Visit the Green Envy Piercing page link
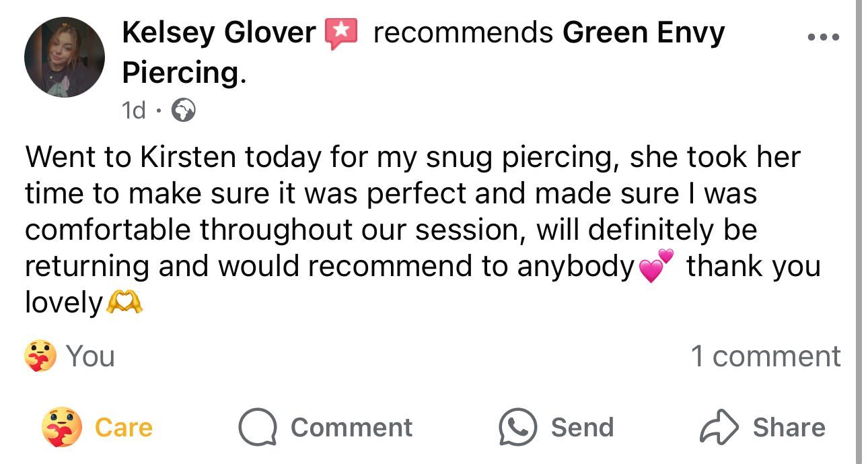 point(643,32)
